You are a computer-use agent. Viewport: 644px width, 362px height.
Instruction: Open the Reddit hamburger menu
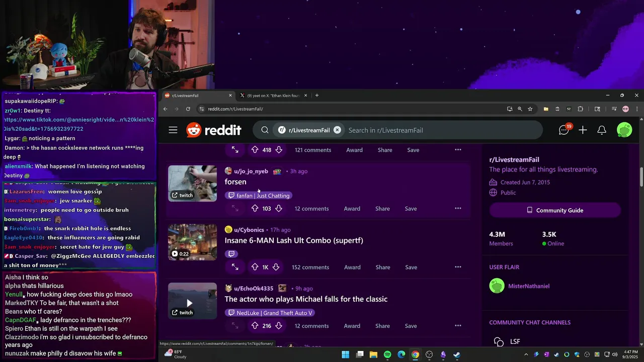point(173,130)
